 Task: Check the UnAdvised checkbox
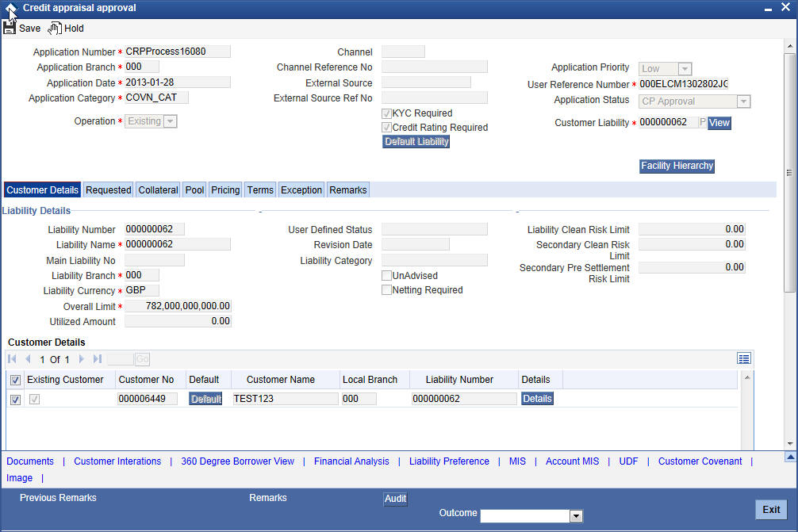click(x=386, y=276)
